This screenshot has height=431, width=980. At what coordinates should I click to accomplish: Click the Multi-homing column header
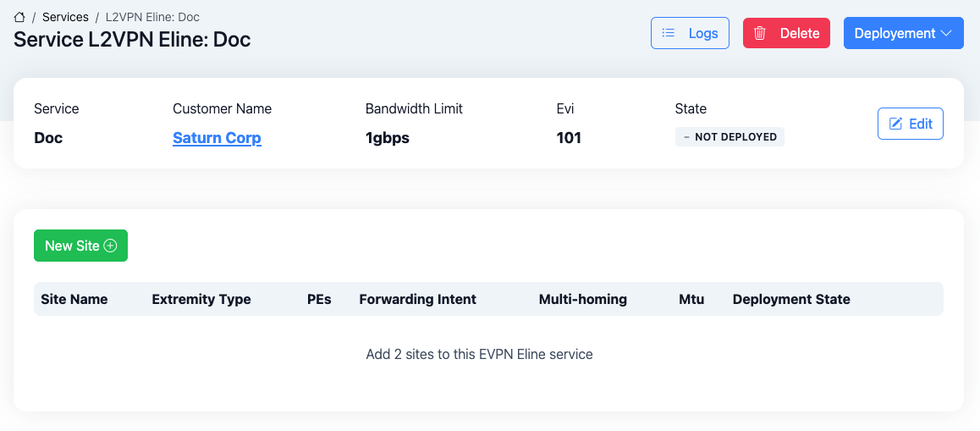582,299
